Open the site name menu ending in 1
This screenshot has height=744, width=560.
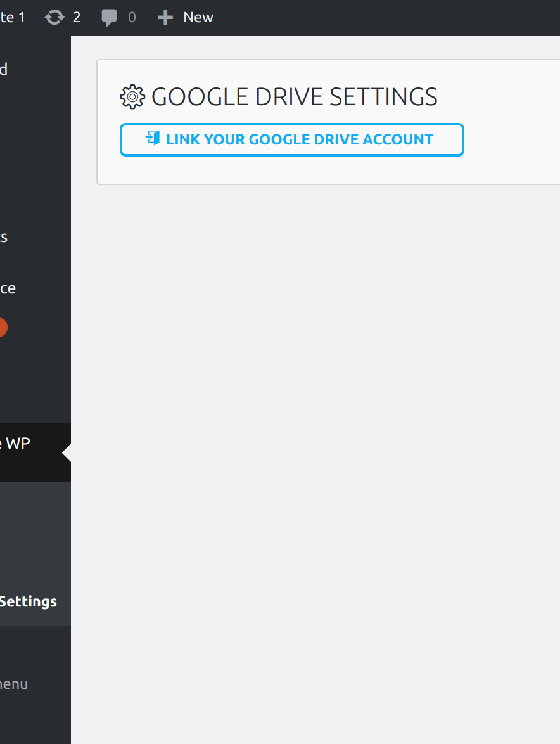point(12,17)
